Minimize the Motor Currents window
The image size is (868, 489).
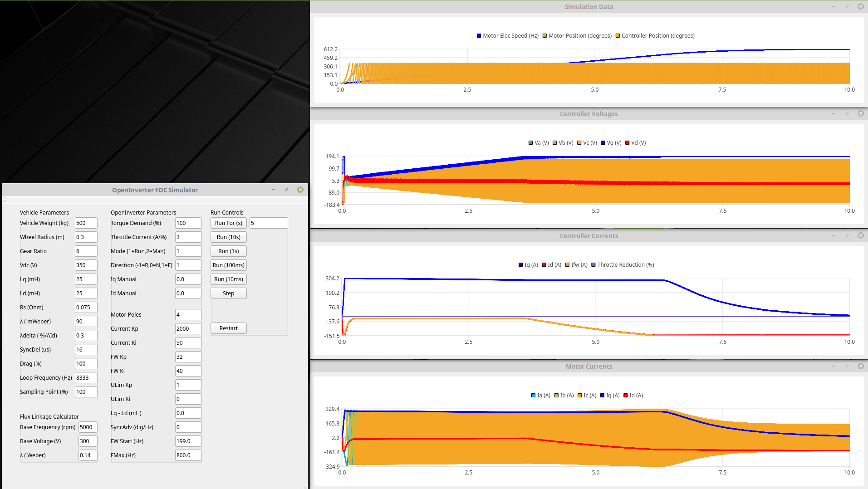tap(833, 366)
